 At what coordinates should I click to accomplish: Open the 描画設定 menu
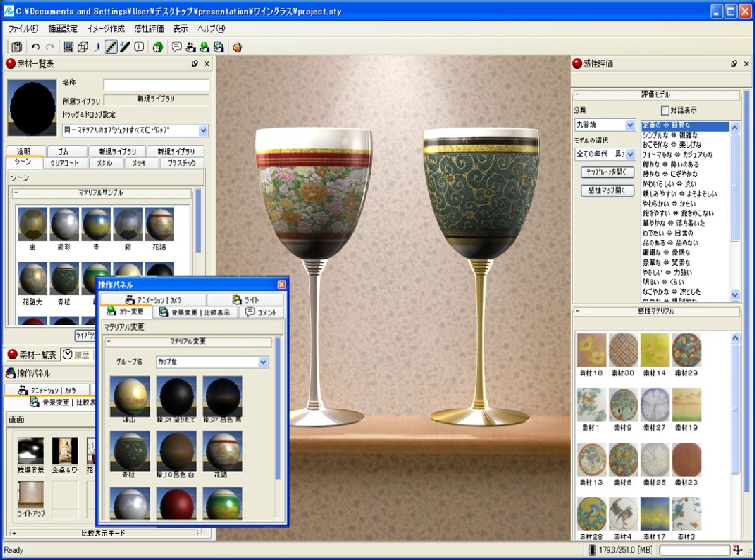pos(63,29)
